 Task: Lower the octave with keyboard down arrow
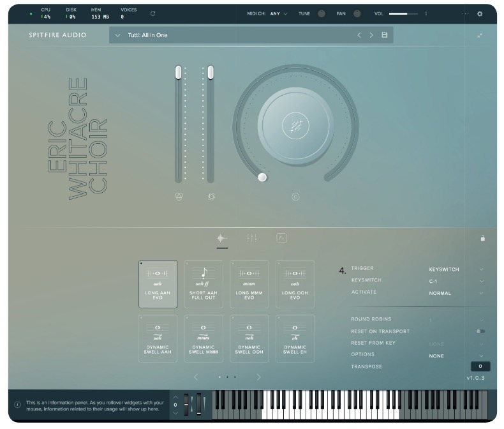(175, 413)
